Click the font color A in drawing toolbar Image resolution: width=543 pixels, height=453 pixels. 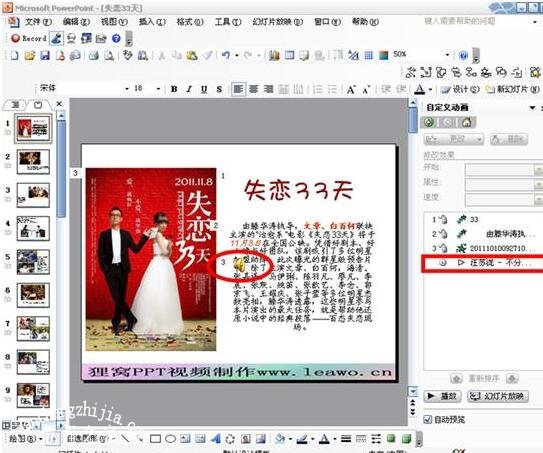coord(324,439)
